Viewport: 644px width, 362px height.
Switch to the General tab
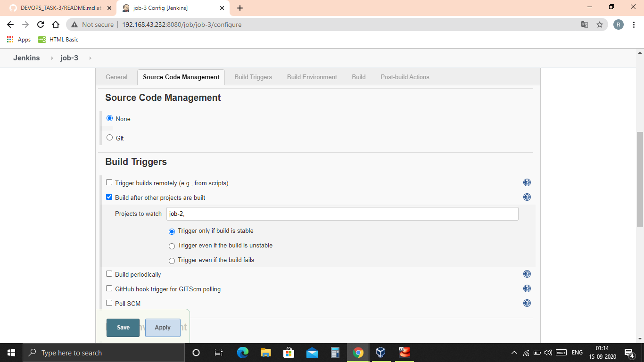tap(116, 77)
